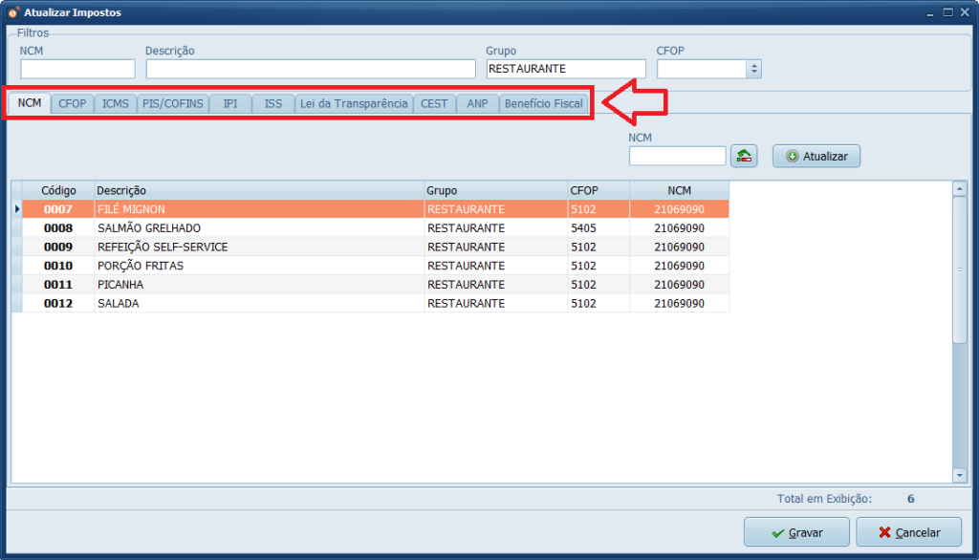Open the CFOP filter dropdown

coord(753,69)
